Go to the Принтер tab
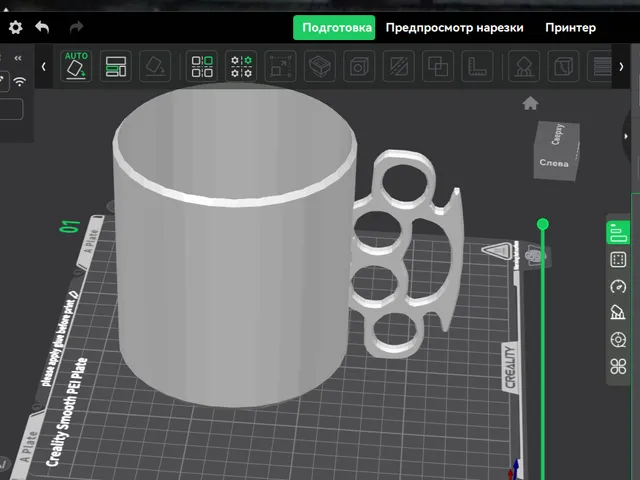The width and height of the screenshot is (640, 480). 570,27
